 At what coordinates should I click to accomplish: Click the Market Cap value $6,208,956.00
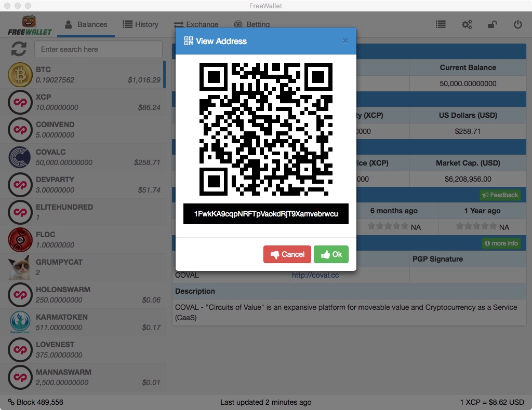(x=468, y=179)
